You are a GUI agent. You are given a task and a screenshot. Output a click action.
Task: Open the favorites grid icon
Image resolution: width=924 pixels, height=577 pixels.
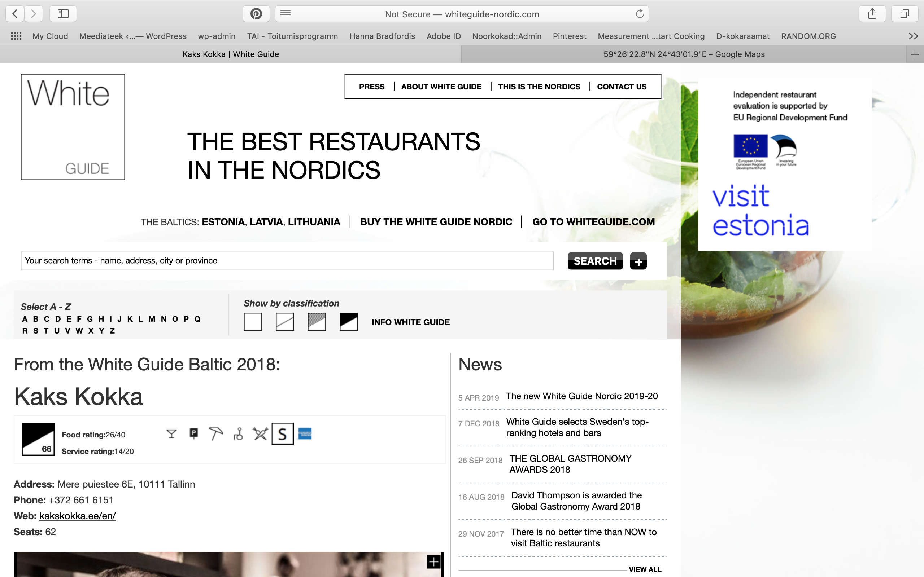[16, 36]
